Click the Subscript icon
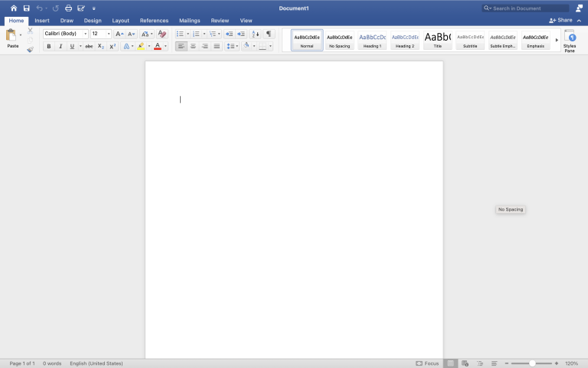 pyautogui.click(x=101, y=46)
